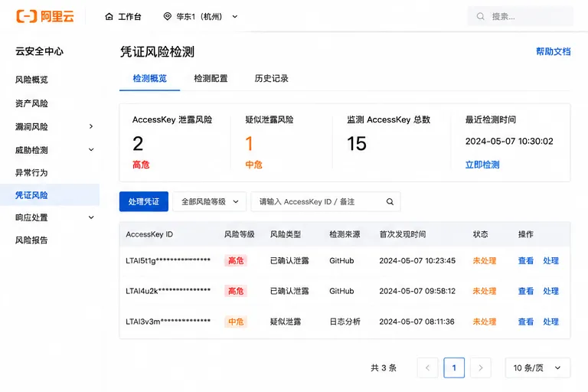
Task: Click the 处理凭证 button
Action: click(144, 202)
